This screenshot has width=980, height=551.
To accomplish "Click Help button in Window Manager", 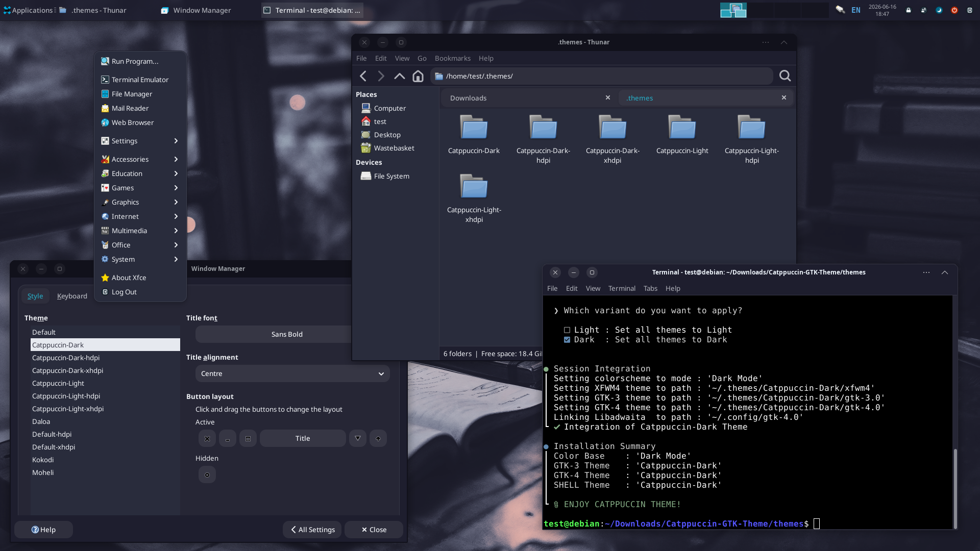I will (43, 530).
